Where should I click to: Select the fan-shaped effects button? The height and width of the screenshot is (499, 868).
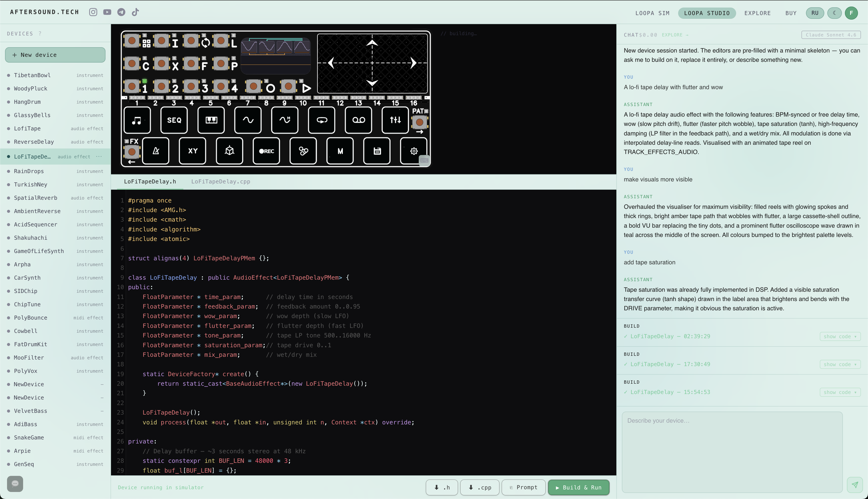coord(303,151)
